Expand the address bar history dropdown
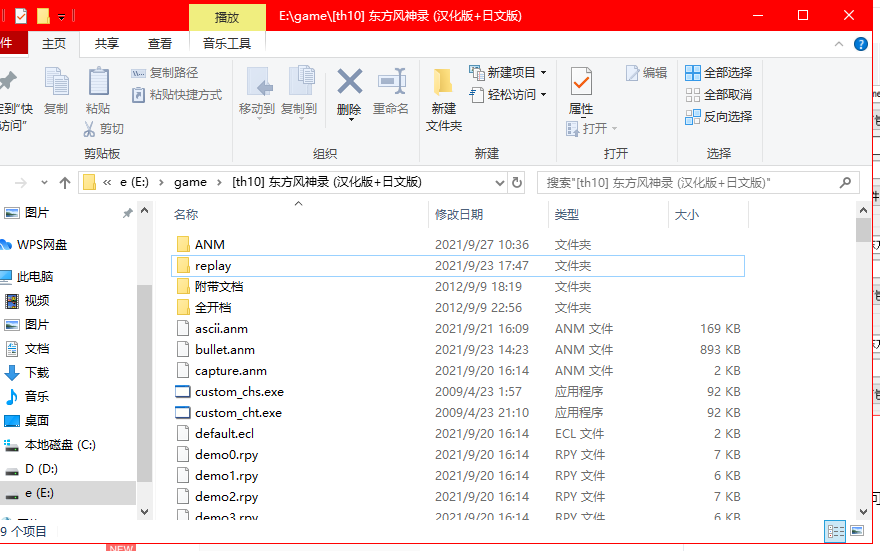 click(x=499, y=183)
